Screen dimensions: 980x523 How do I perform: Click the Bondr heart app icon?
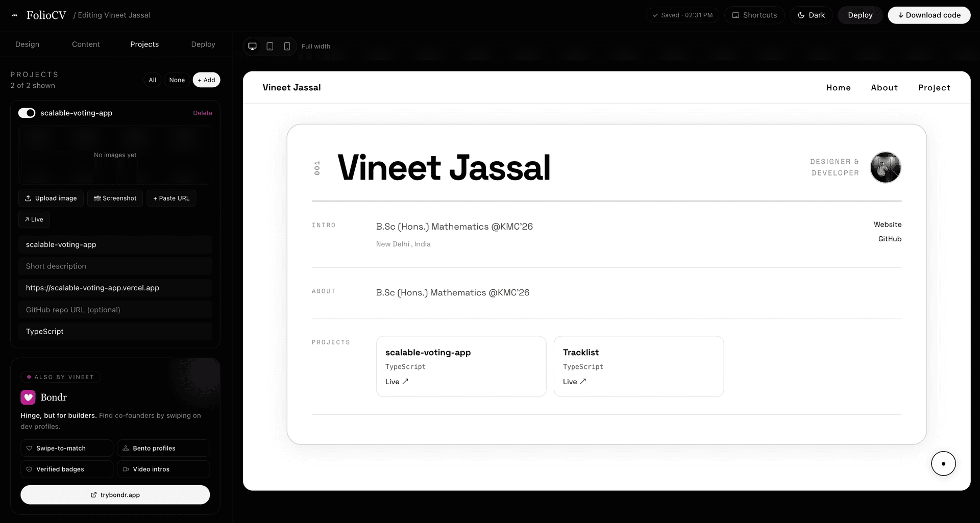point(28,397)
